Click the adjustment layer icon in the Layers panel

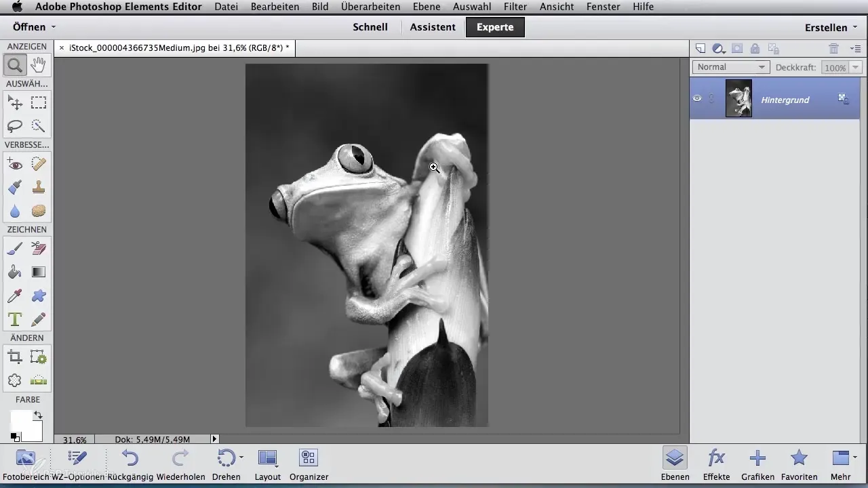[719, 48]
